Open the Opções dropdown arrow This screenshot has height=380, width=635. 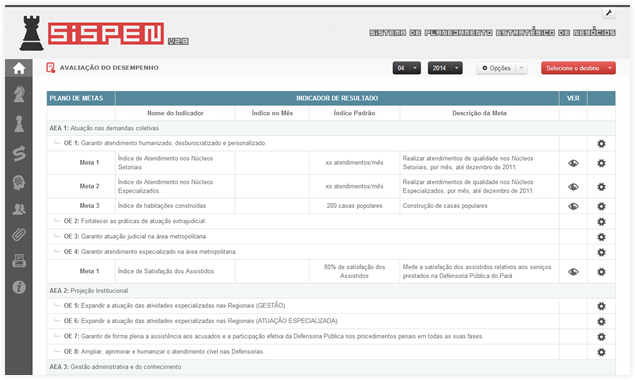click(522, 68)
